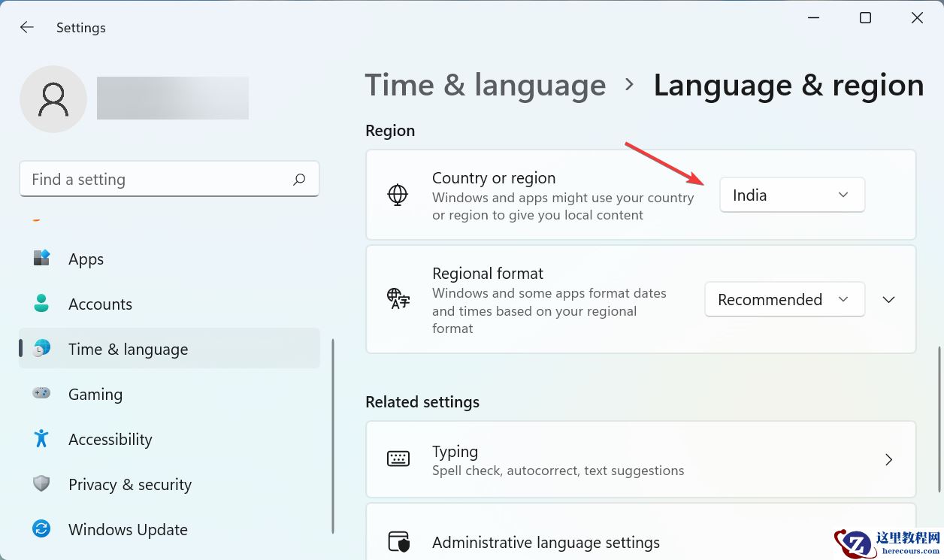Click the user profile avatar icon
Screen dimensions: 944x560
pos(53,99)
